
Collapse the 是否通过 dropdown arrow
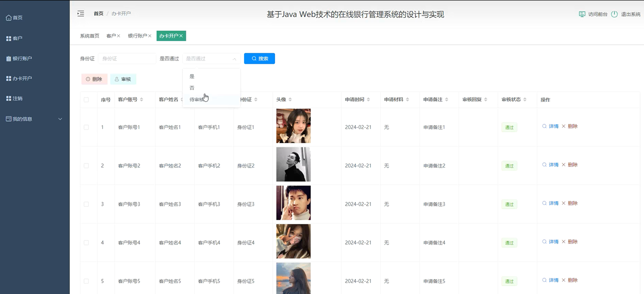(x=234, y=59)
